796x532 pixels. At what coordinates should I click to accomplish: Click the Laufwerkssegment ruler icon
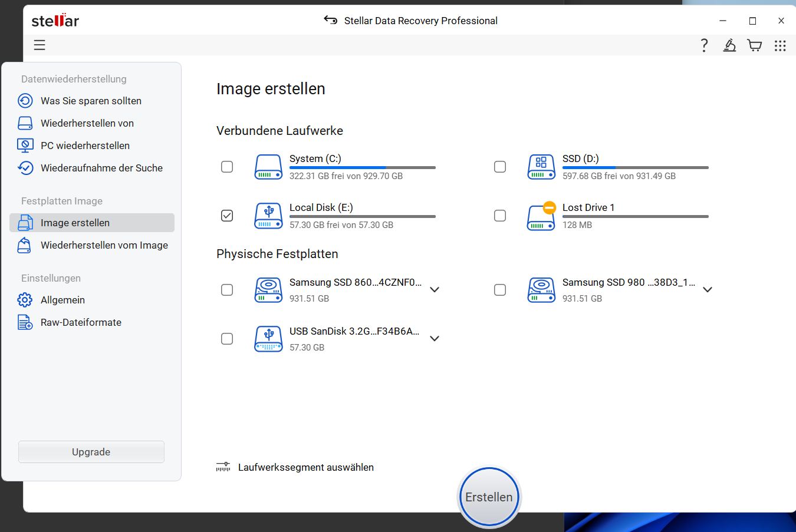223,467
